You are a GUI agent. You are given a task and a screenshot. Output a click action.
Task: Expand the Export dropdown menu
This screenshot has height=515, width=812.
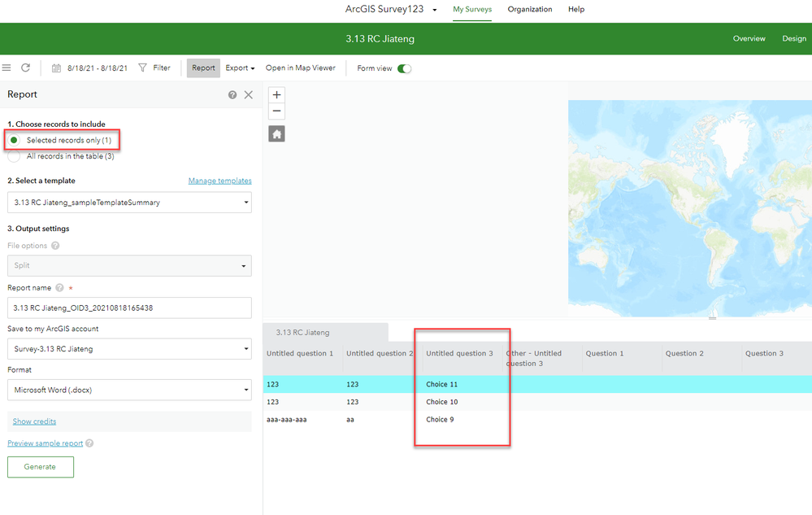pos(240,68)
